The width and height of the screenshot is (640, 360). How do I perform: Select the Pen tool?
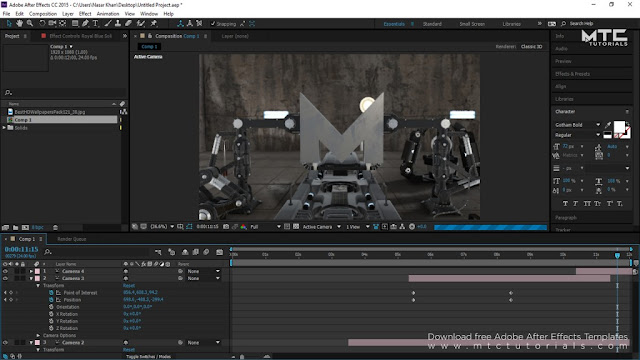pyautogui.click(x=85, y=24)
